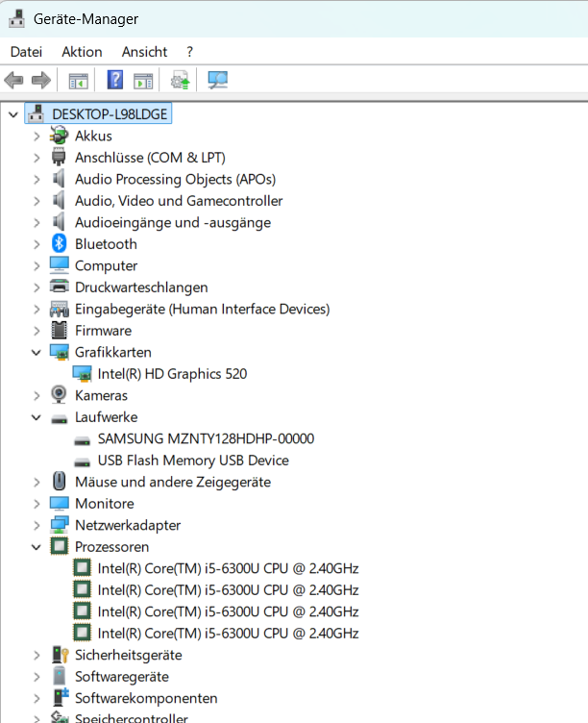Click the Geräte-Manager title bar icon
The height and width of the screenshot is (723, 588).
point(17,18)
